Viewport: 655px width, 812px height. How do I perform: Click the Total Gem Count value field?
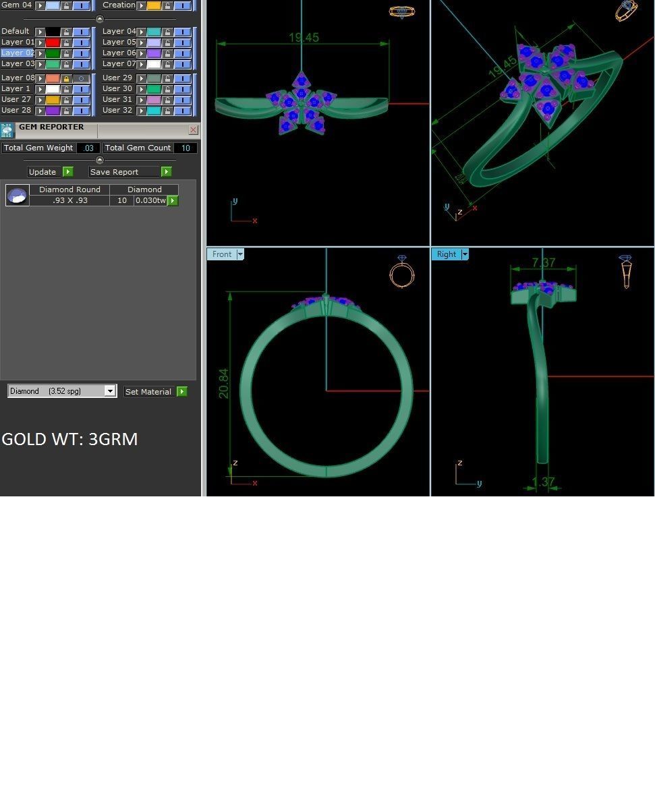click(185, 148)
